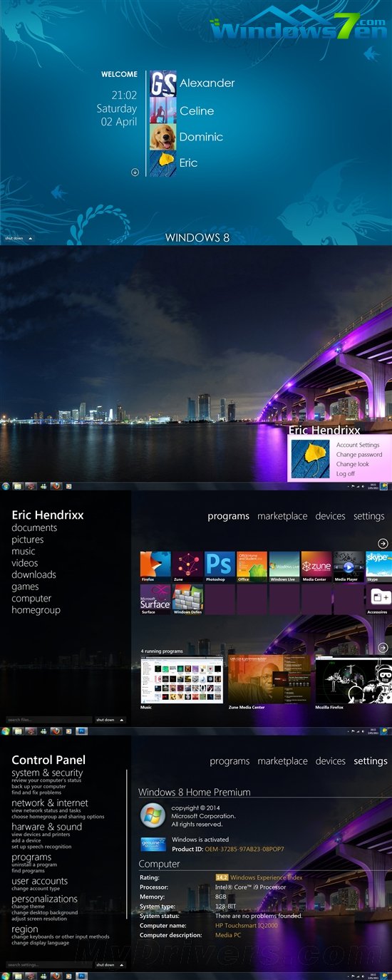This screenshot has height=980, width=392.
Task: Open marketplace tab above the program tiles
Action: point(282,516)
